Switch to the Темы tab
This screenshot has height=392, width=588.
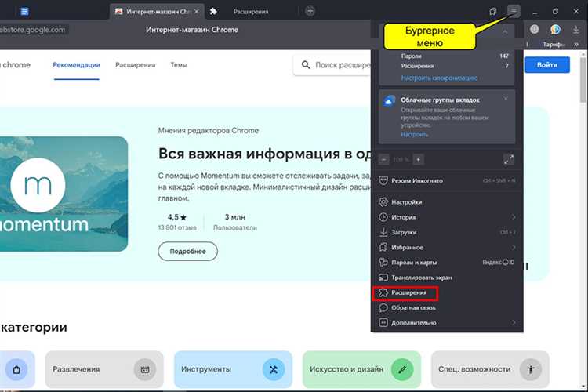pos(179,65)
